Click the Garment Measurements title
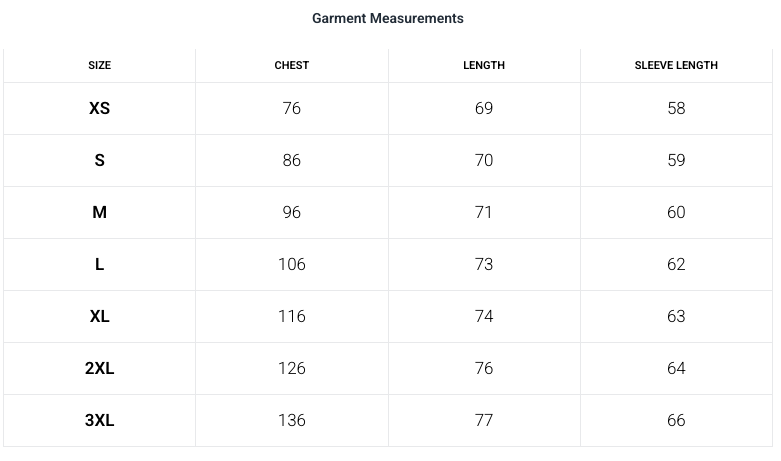 pos(388,18)
